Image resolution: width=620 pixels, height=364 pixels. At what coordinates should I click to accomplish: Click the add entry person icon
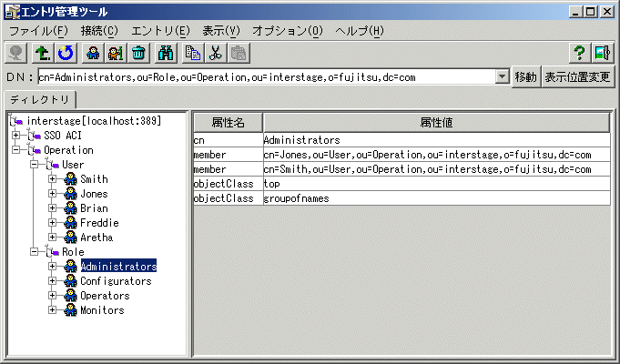pyautogui.click(x=93, y=53)
